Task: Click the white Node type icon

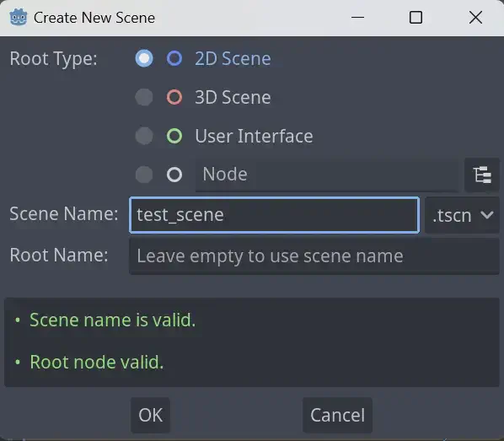Action: point(174,175)
